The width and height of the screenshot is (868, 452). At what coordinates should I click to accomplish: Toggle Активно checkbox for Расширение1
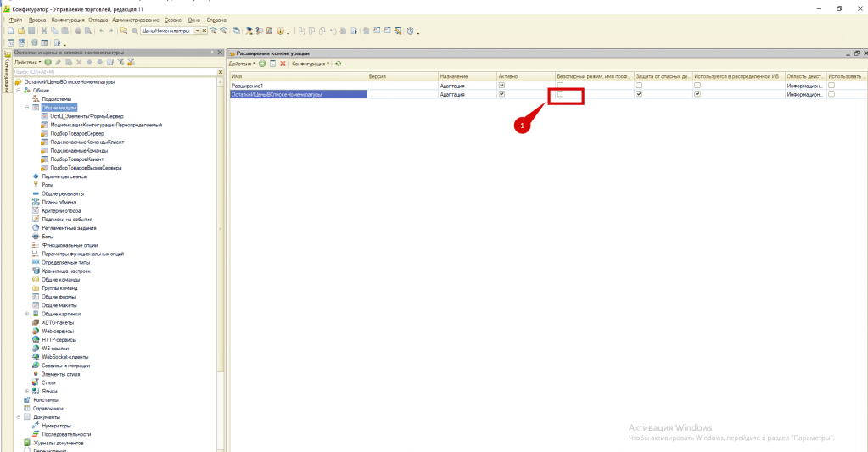coord(501,86)
